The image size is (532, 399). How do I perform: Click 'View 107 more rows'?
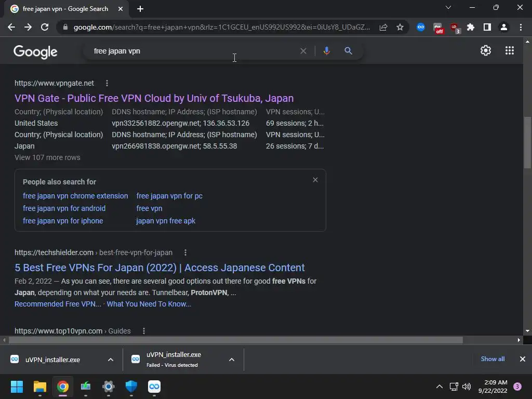pyautogui.click(x=47, y=157)
